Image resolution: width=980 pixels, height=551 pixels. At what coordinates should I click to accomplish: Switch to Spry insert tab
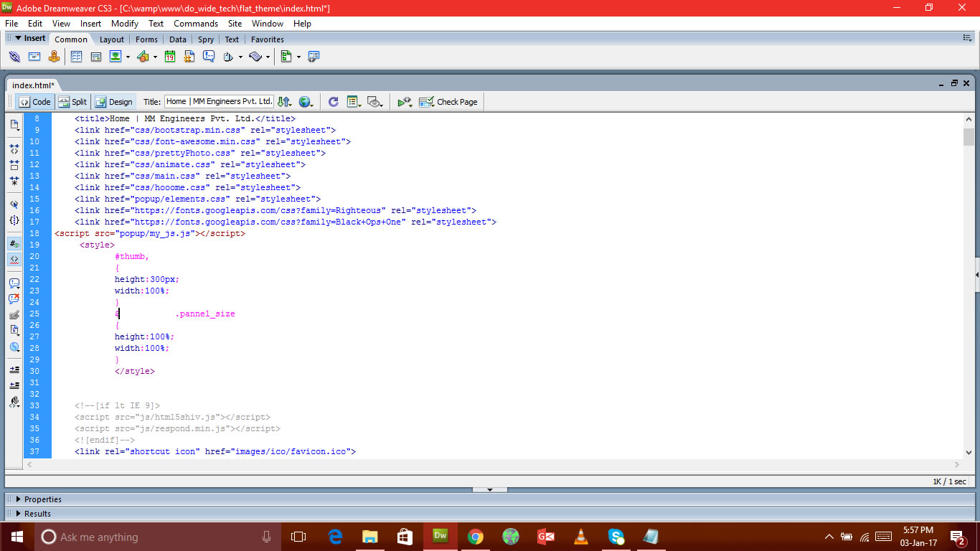click(206, 39)
